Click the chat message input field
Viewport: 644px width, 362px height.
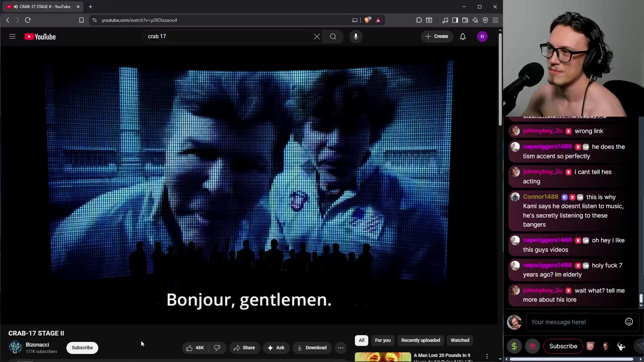coord(575,322)
